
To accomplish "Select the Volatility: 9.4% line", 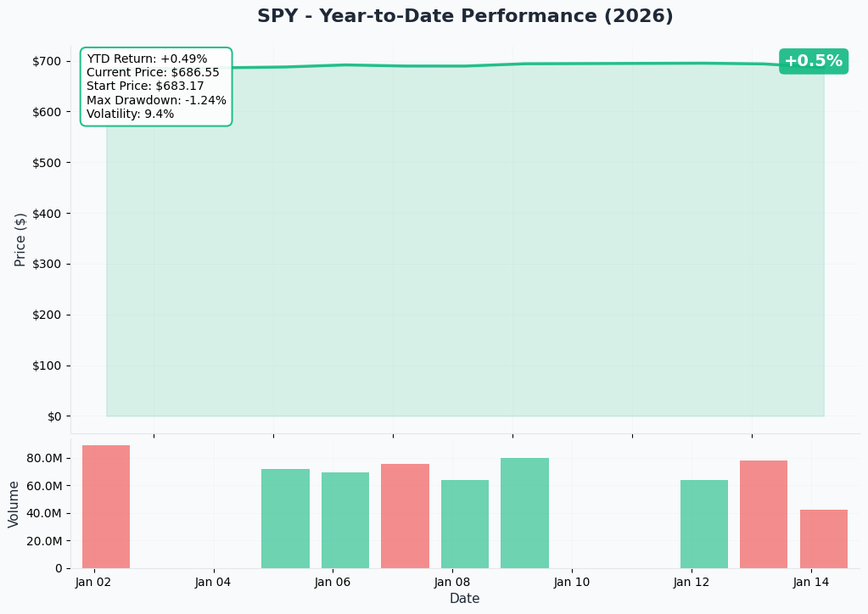I will 130,114.
